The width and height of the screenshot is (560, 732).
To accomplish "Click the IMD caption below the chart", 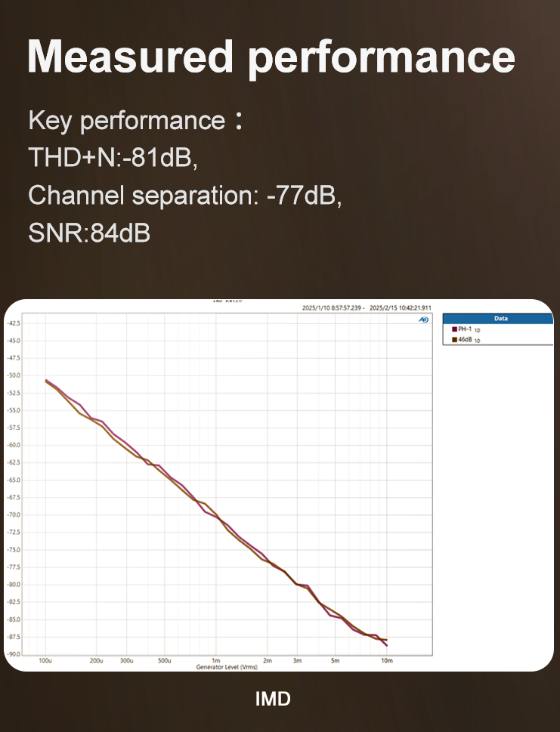I will 273,699.
